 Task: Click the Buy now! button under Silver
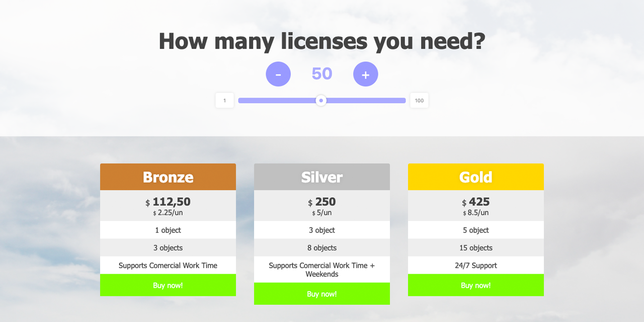coord(322,294)
